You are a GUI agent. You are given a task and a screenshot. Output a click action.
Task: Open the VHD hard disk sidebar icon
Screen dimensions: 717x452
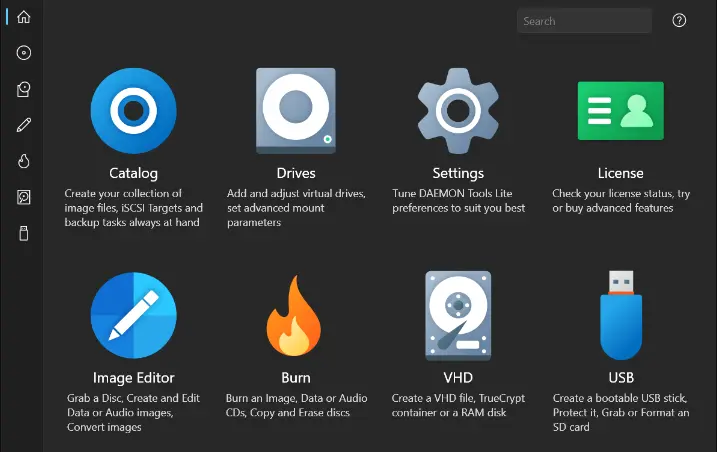(24, 197)
